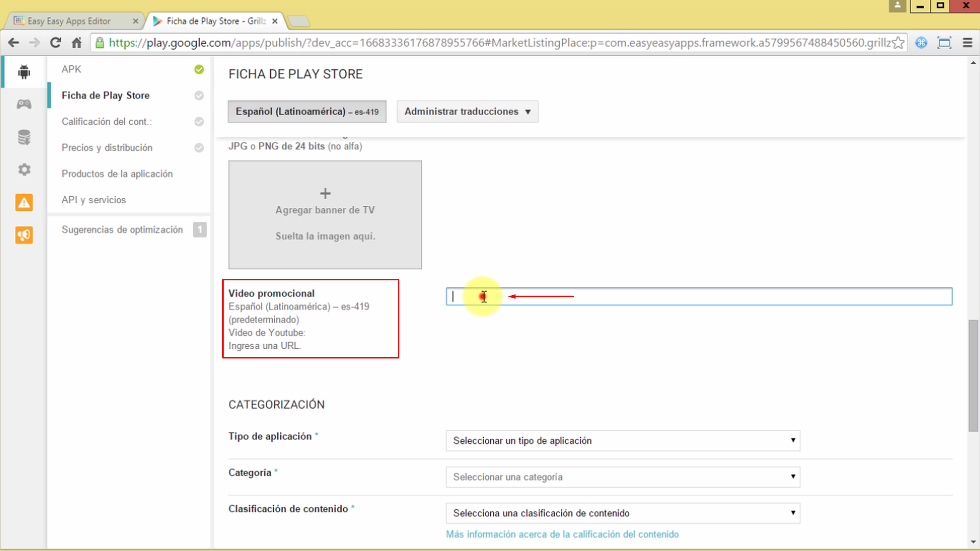Click the database stack sidebar icon

(24, 137)
